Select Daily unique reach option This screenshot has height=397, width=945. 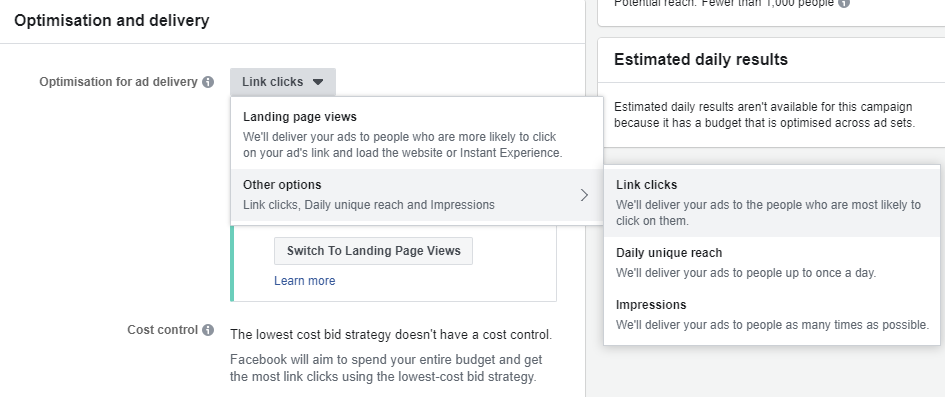771,263
